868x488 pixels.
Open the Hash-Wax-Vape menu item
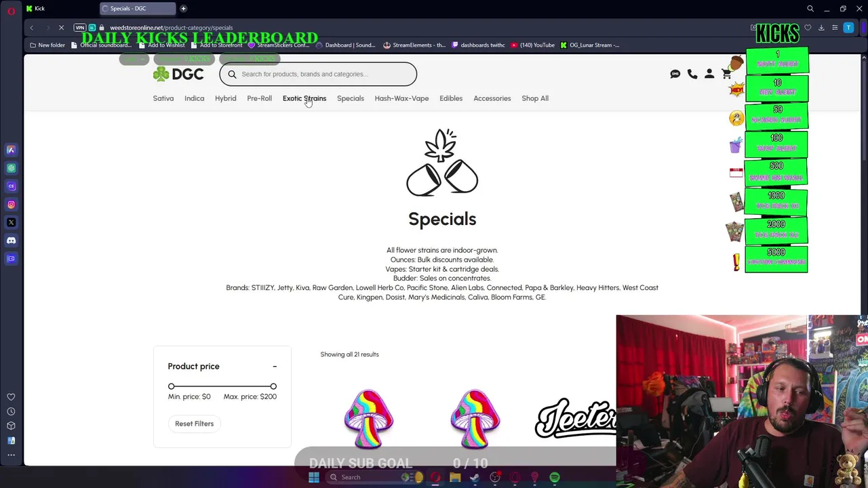pos(401,98)
